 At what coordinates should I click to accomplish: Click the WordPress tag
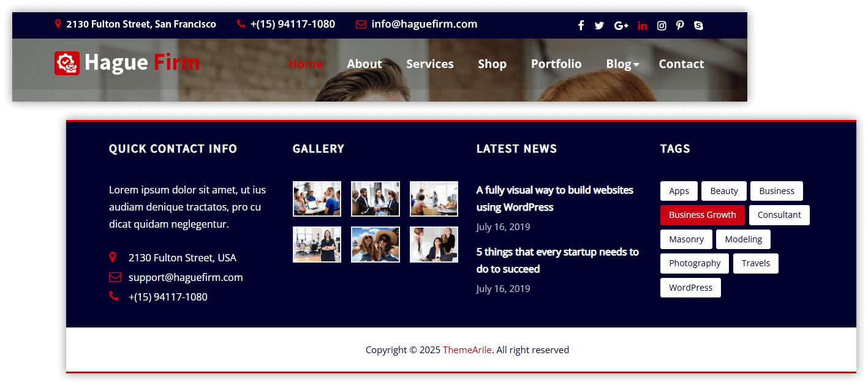(x=690, y=288)
